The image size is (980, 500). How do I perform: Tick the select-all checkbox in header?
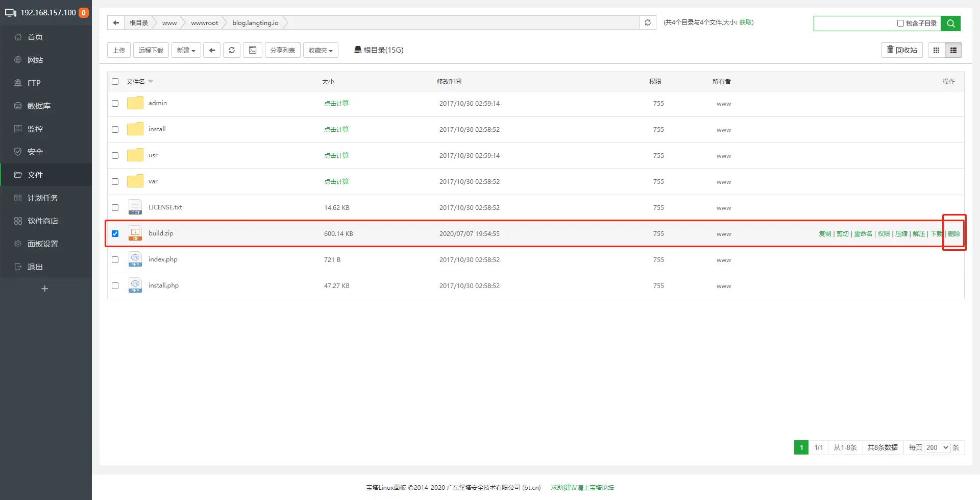tap(115, 81)
